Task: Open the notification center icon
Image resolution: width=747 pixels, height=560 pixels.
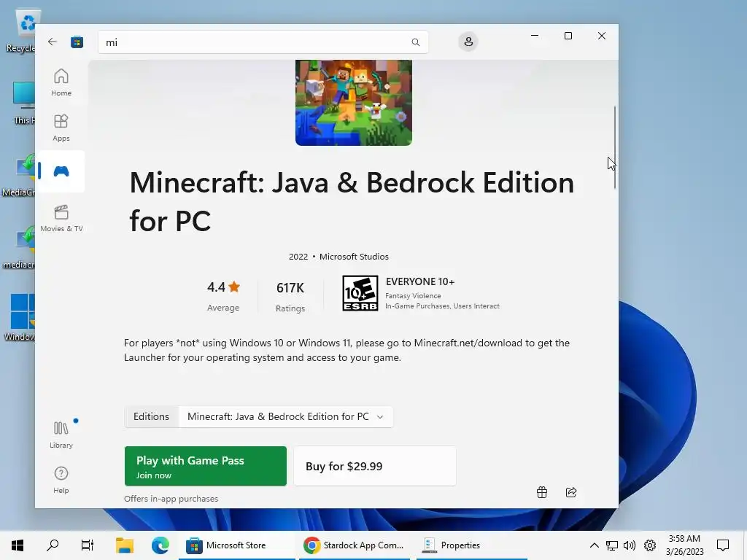Action: 723,545
